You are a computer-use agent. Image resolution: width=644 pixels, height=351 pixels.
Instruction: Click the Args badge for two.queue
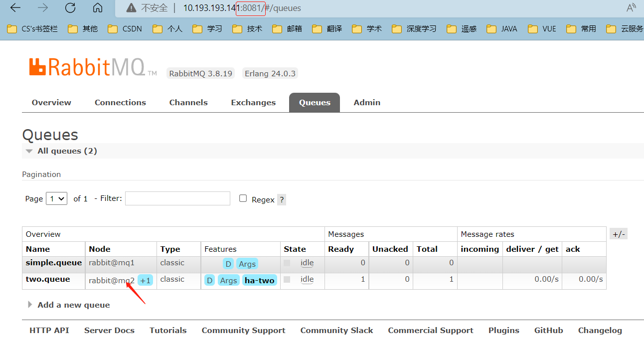[228, 280]
